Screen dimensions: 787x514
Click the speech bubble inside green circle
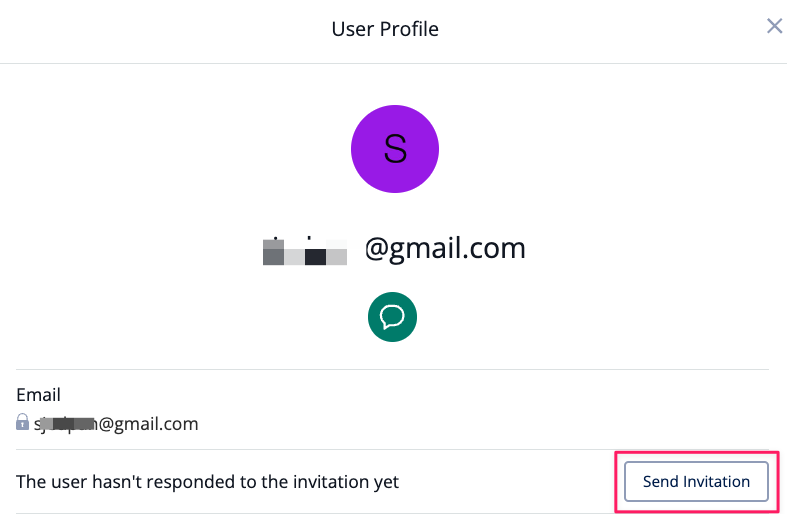pos(392,318)
